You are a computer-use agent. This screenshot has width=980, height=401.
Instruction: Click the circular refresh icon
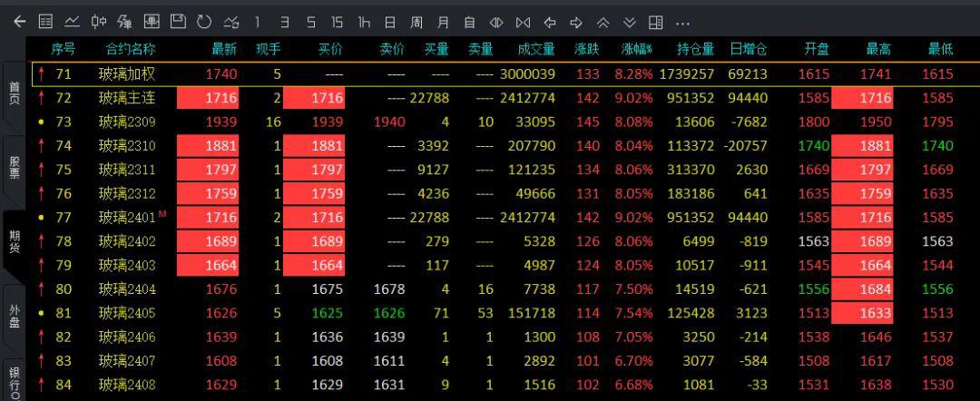pyautogui.click(x=204, y=21)
